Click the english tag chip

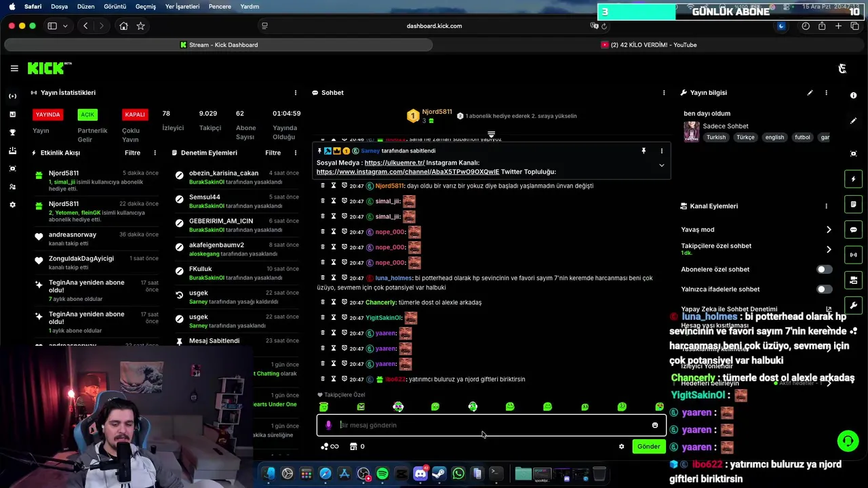coord(774,137)
